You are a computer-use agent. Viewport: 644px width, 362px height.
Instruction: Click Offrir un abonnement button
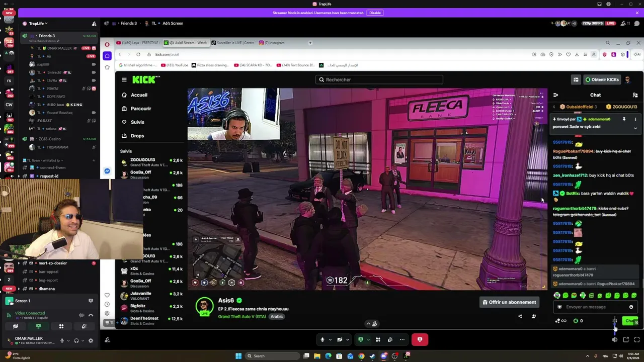point(509,302)
